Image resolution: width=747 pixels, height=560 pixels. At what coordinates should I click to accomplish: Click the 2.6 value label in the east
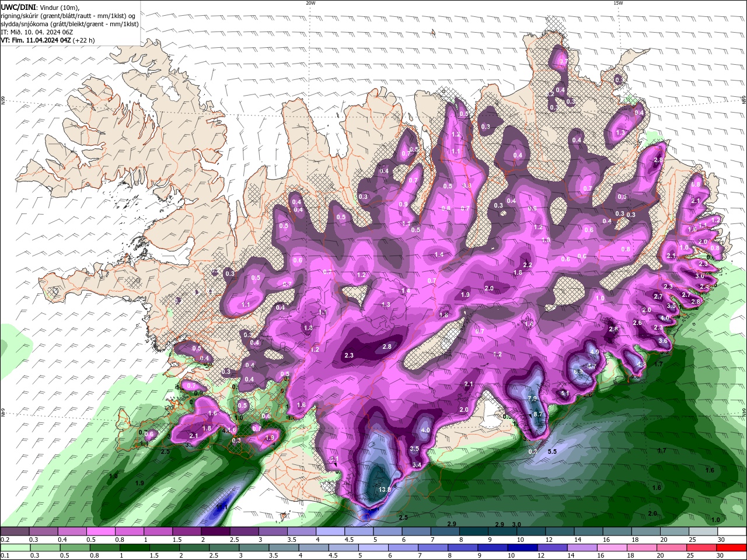[637, 323]
